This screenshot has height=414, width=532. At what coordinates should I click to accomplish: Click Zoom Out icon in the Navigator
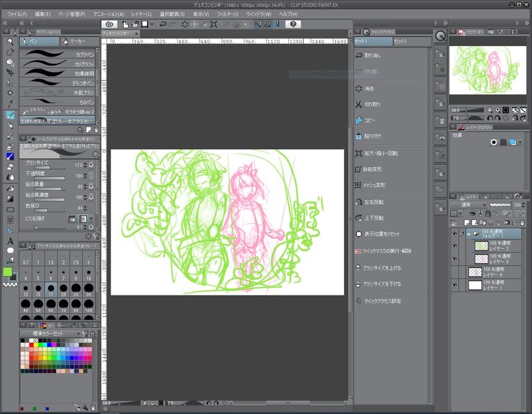coord(489,110)
